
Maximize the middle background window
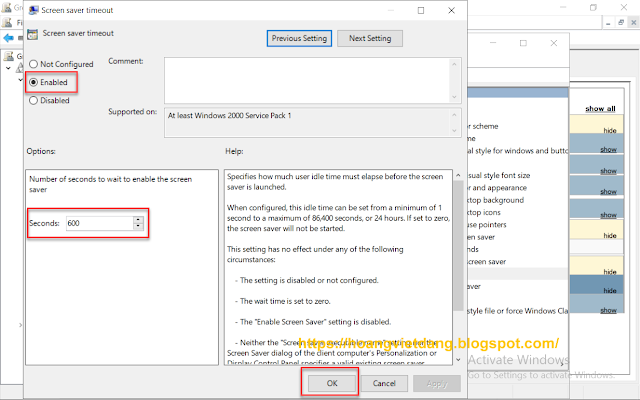point(523,43)
